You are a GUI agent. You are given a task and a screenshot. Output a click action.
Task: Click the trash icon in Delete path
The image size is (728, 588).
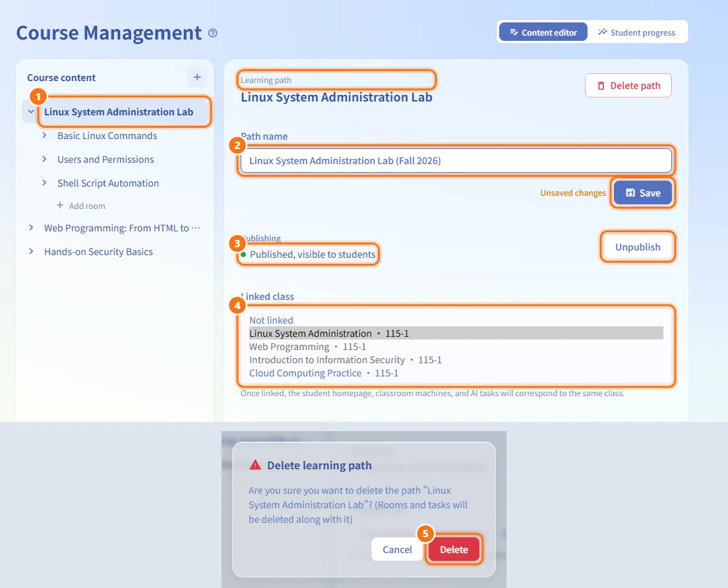601,86
